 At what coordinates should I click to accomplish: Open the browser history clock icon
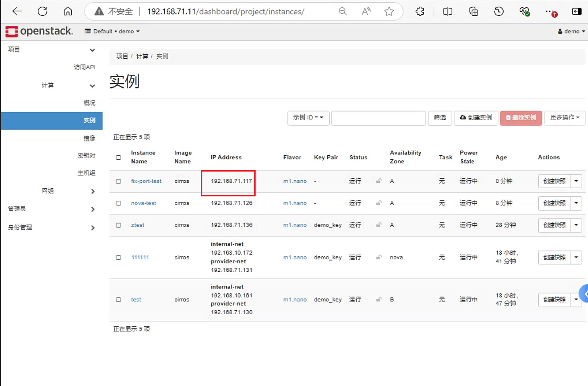click(499, 12)
